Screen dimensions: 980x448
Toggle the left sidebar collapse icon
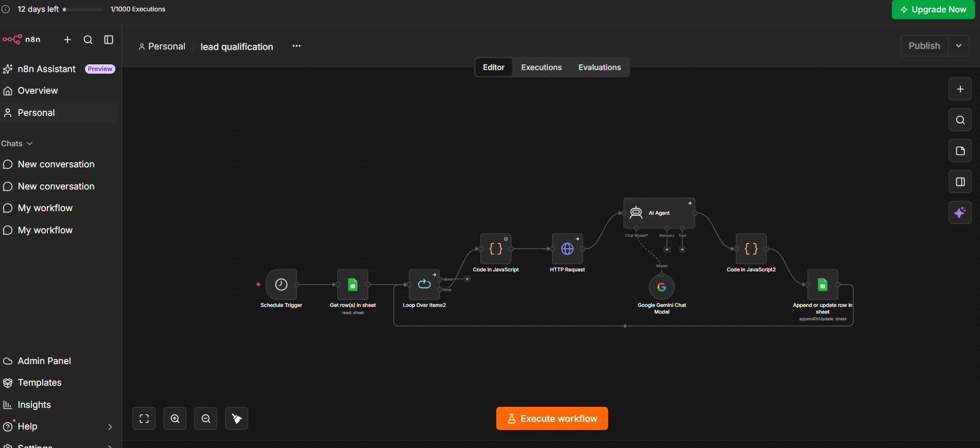pos(109,40)
